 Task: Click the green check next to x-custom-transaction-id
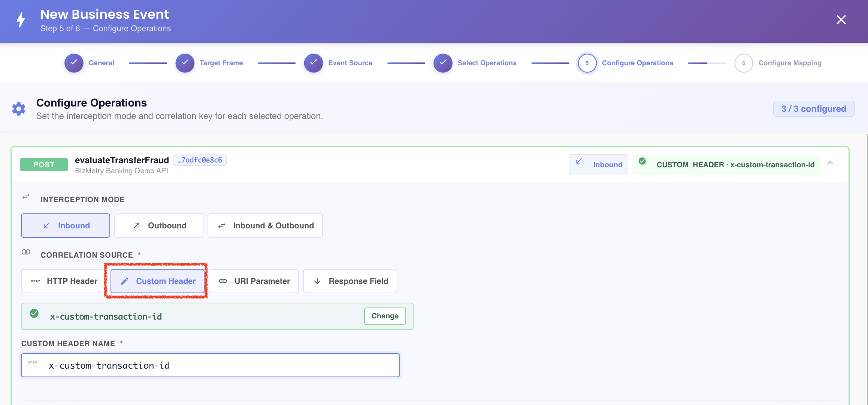[34, 313]
